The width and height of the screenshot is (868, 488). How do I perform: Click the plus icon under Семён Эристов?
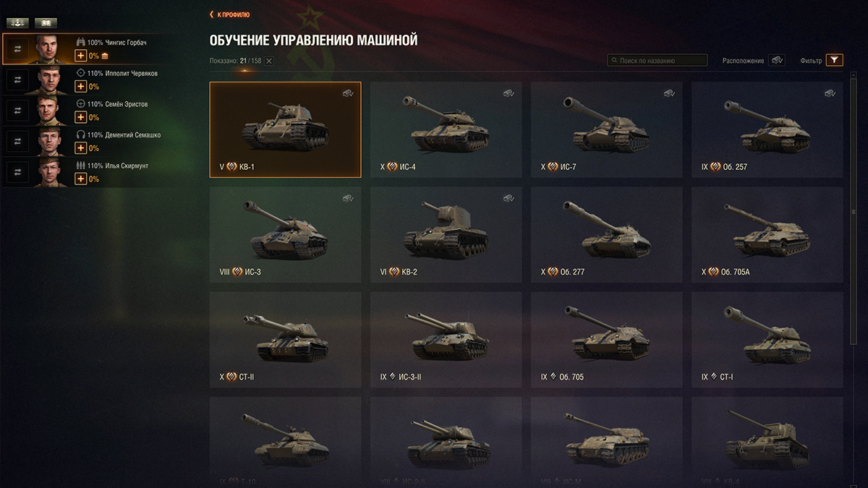click(x=80, y=117)
